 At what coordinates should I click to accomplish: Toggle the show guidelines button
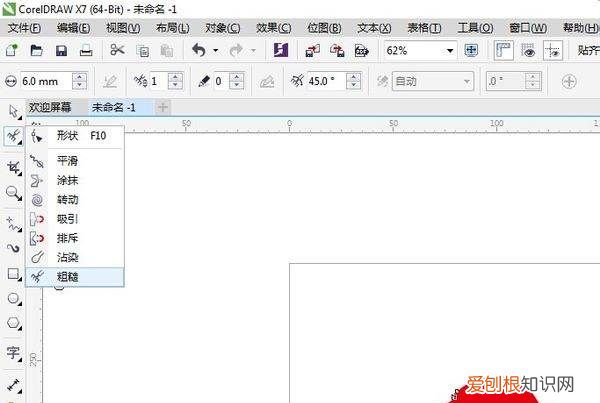(x=553, y=51)
